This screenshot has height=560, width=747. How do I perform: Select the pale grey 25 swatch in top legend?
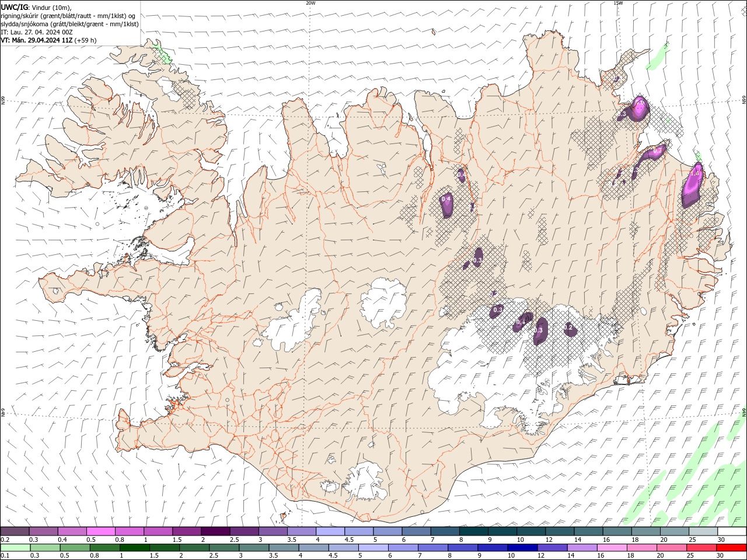(703, 531)
